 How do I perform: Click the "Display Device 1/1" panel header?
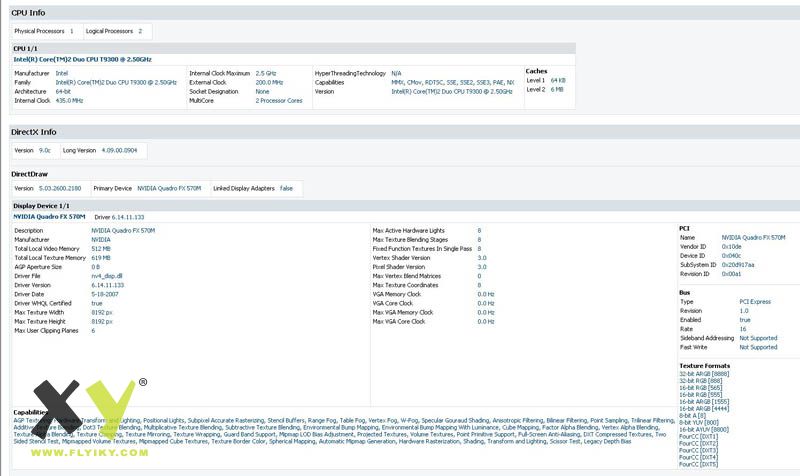click(406, 206)
